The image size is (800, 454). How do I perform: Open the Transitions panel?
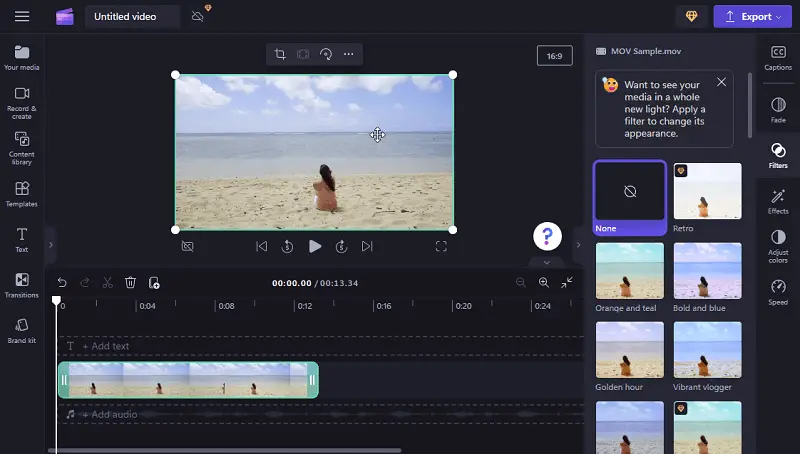[21, 285]
